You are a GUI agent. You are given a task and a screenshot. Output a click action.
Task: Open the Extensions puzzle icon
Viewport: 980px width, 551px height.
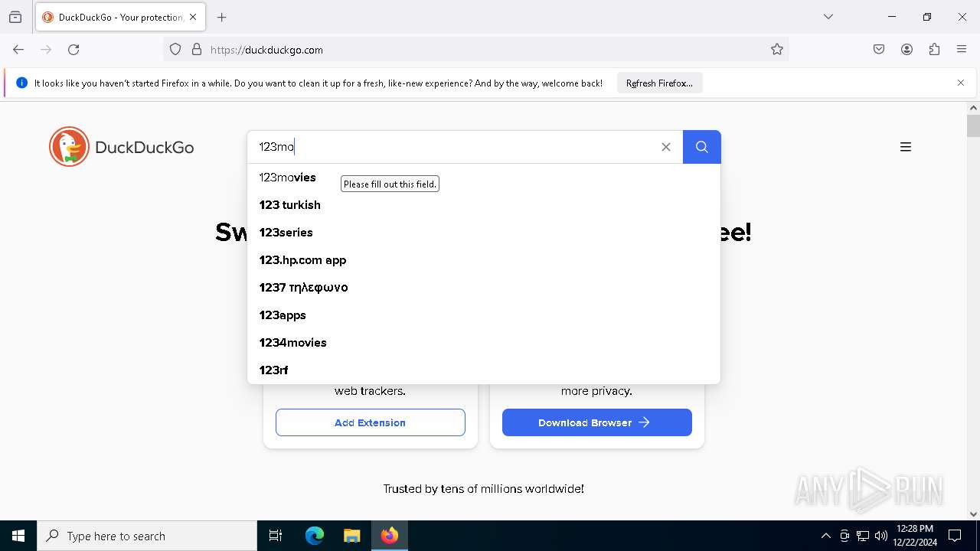coord(934,50)
